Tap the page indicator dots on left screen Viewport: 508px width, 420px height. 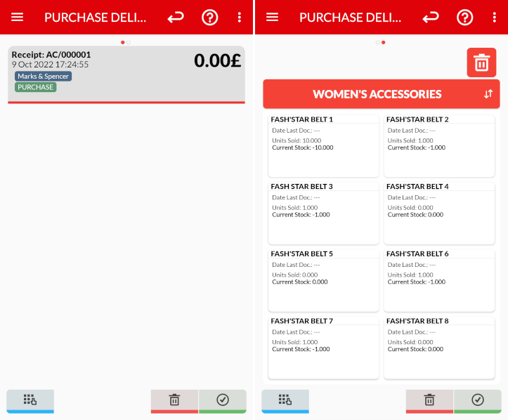coord(126,42)
